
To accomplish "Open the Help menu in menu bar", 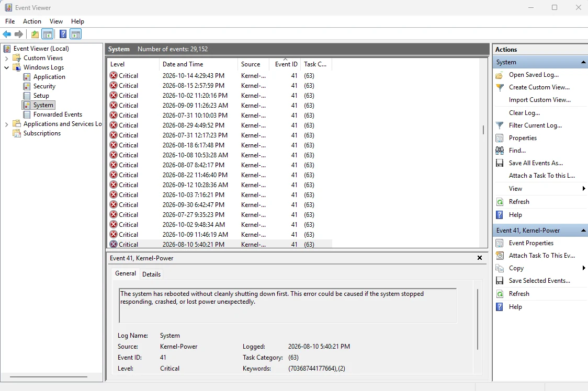I will 77,21.
